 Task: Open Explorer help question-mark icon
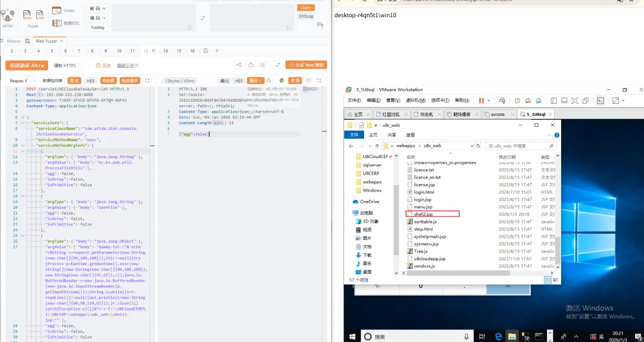[557, 135]
